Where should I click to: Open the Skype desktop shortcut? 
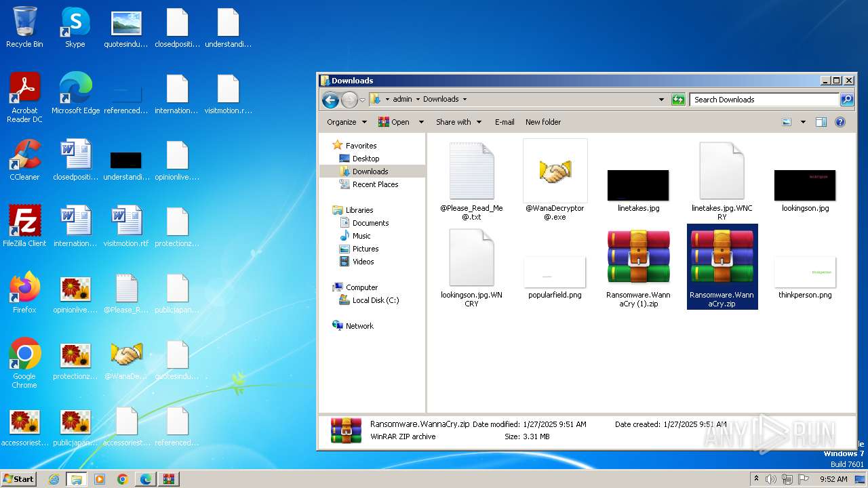tap(75, 27)
